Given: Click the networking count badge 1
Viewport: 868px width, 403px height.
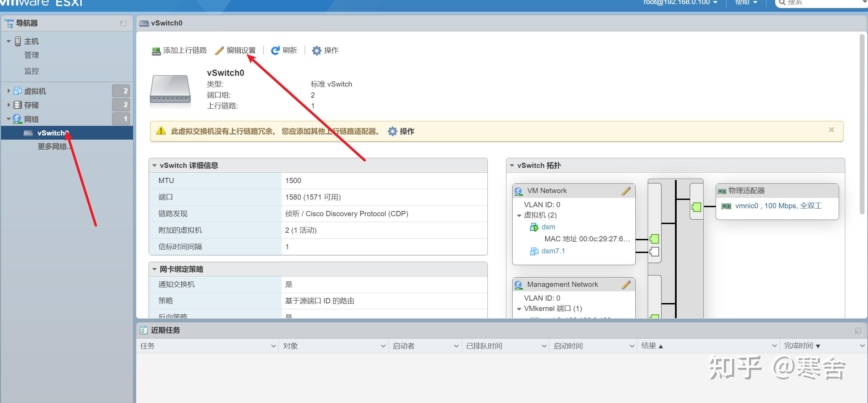Looking at the screenshot, I should click(x=121, y=119).
